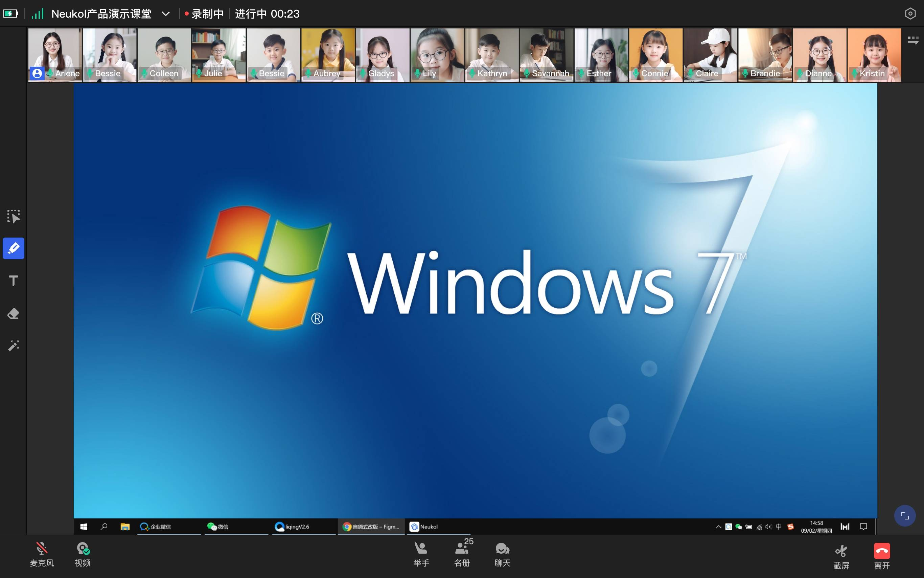This screenshot has width=924, height=578.
Task: Unmute the 麦克风 microphone
Action: click(42, 554)
